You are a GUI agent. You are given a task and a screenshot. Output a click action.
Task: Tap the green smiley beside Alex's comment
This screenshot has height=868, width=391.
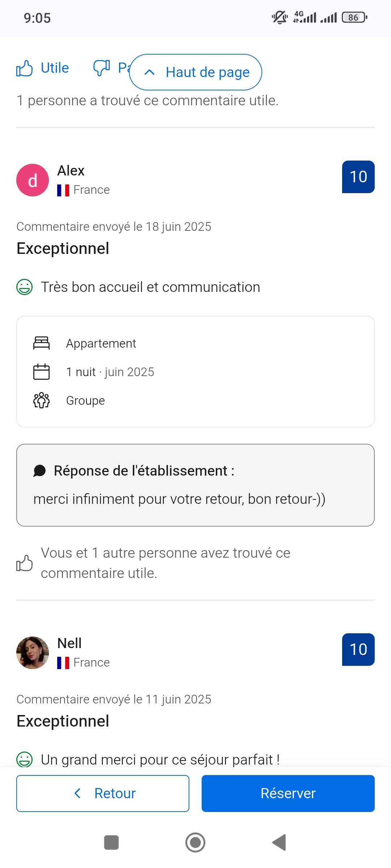pos(25,287)
